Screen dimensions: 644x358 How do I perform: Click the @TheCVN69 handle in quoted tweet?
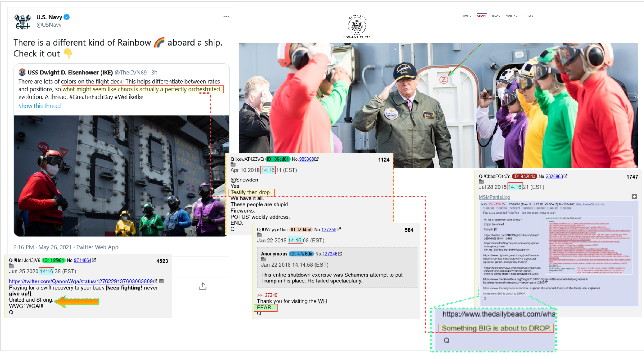pos(131,73)
